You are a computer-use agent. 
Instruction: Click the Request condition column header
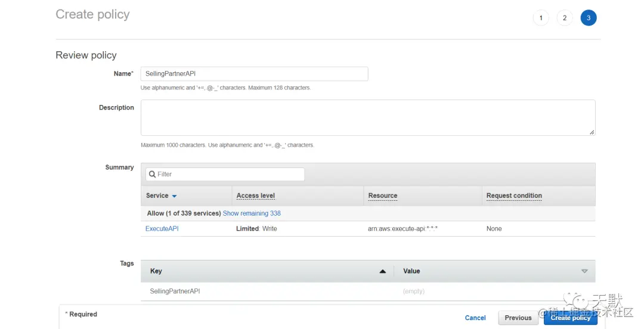514,195
